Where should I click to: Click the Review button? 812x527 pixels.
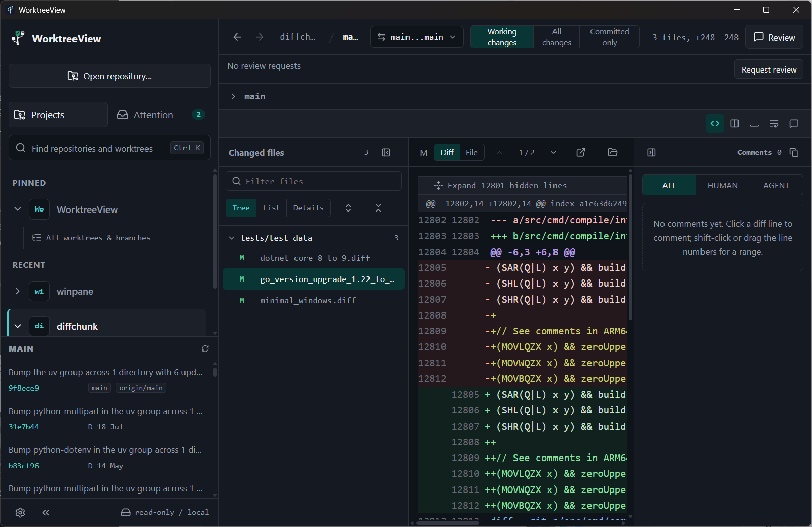tap(774, 37)
